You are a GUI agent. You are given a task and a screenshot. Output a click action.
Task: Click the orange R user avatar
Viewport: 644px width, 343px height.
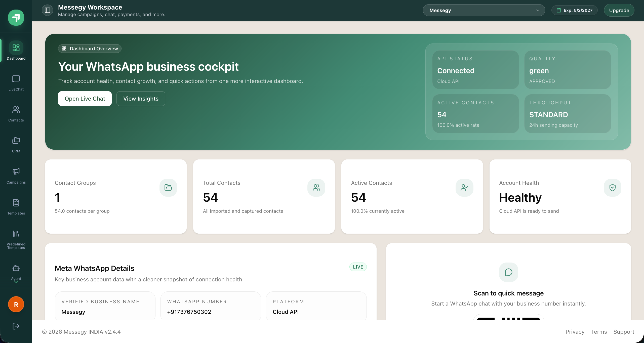pyautogui.click(x=16, y=304)
